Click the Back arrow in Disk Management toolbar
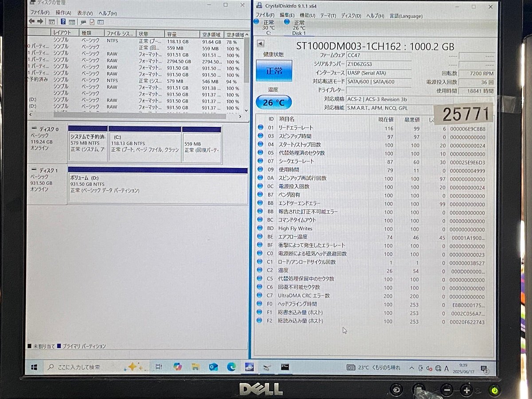Viewport: 532px width, 399px height. pyautogui.click(x=31, y=21)
